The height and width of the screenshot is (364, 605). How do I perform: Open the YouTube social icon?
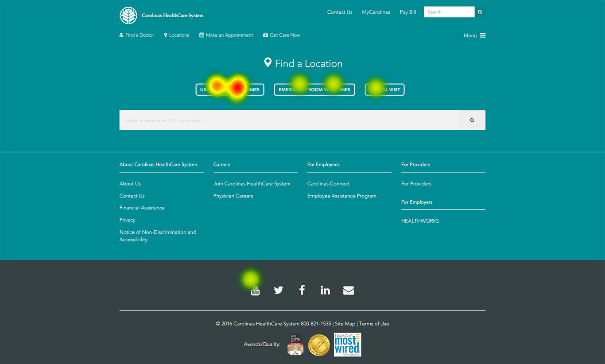pyautogui.click(x=255, y=290)
